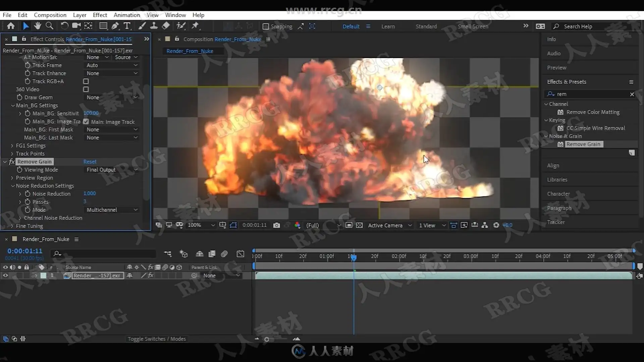This screenshot has height=362, width=644.
Task: Click the Home icon in toolbar
Action: 11,26
